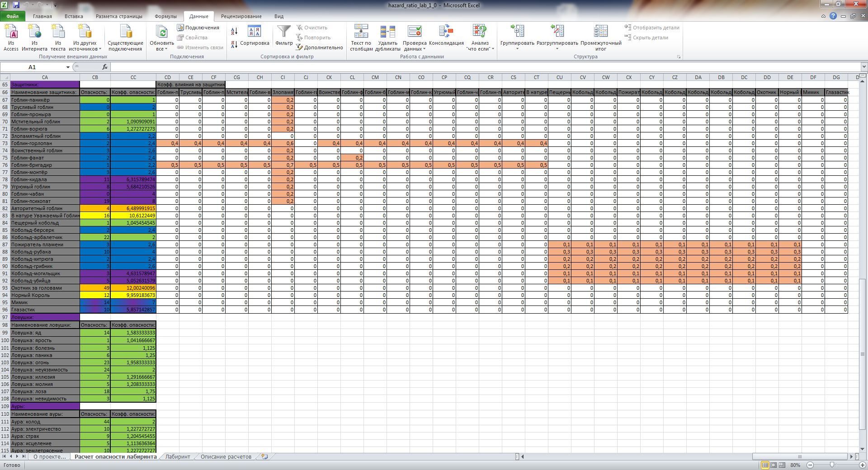Click the Group rows icon
Viewport: 868px width, 470px height.
[517, 32]
